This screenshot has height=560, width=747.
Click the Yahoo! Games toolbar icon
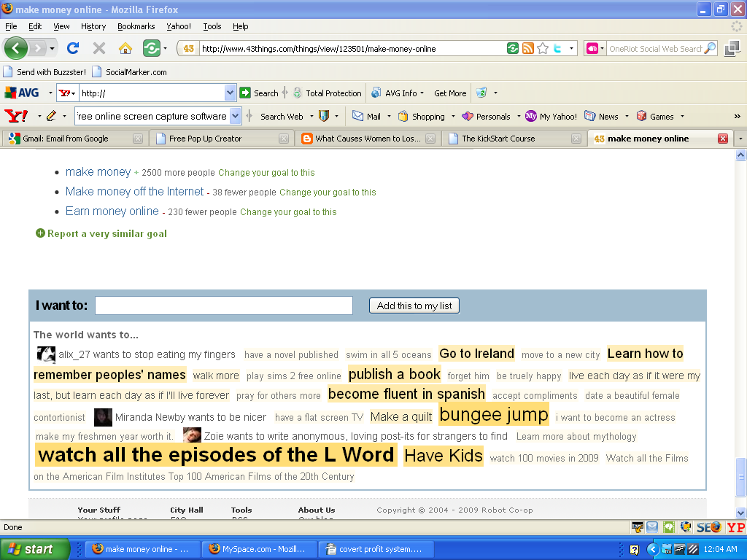pos(642,116)
